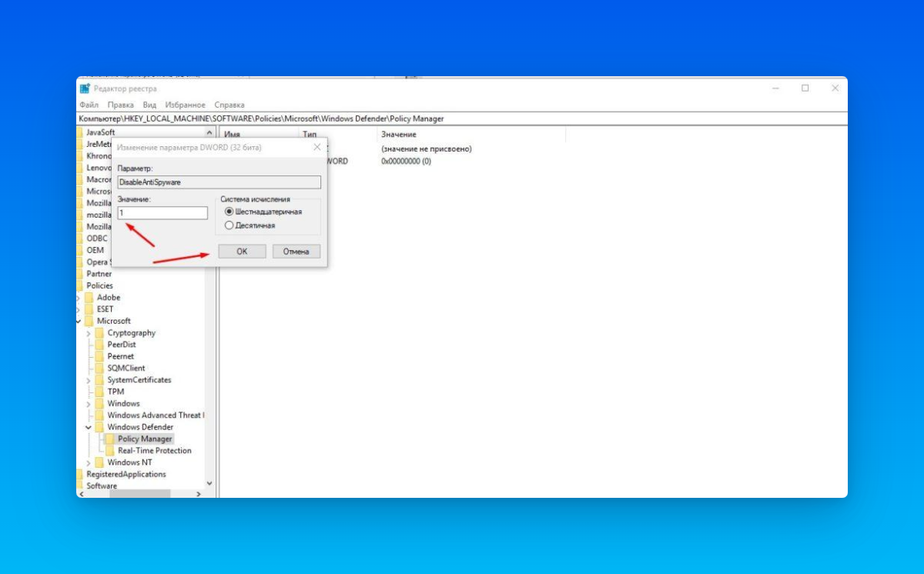Open the Избранное menu
The width and height of the screenshot is (924, 574).
pos(186,105)
